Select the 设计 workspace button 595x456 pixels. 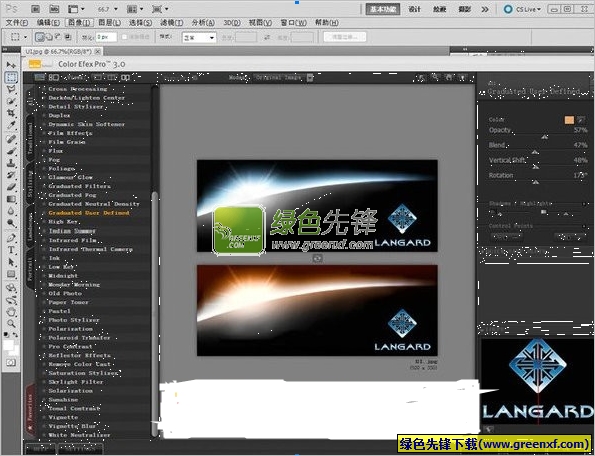[414, 9]
